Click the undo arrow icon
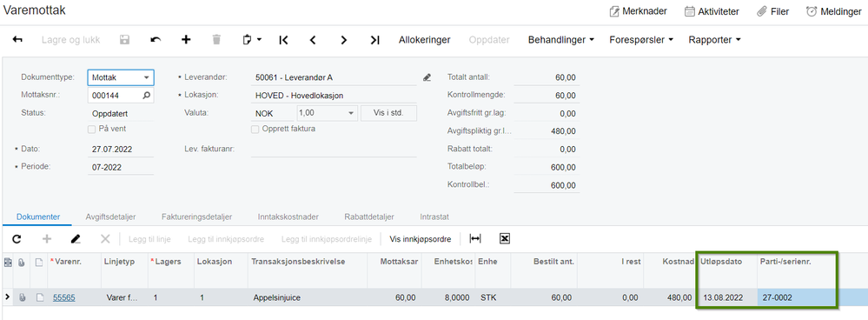The image size is (868, 320). click(x=156, y=40)
